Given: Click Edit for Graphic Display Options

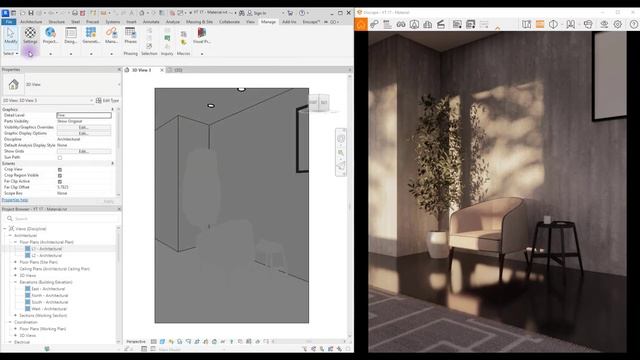Looking at the screenshot, I should pyautogui.click(x=84, y=133).
